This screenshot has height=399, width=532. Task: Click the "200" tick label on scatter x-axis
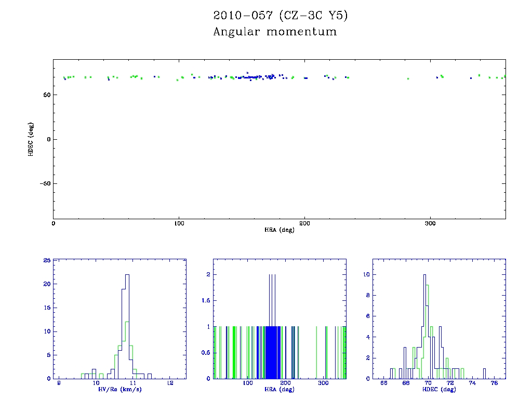304,223
